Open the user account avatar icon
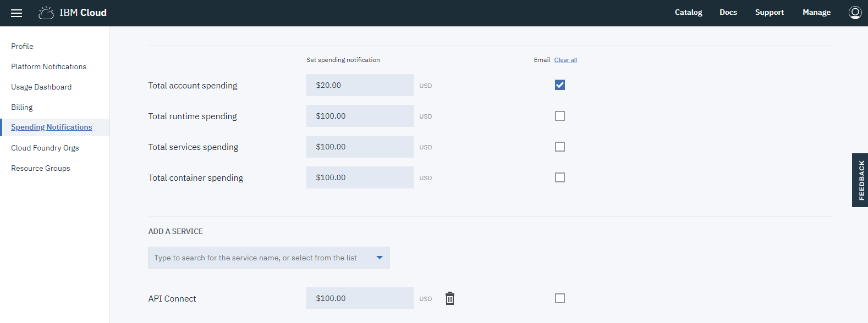The width and height of the screenshot is (868, 323). coord(855,13)
